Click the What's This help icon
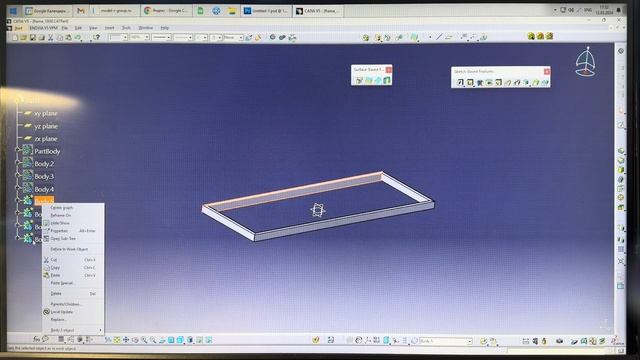The image size is (640, 360). point(96,38)
